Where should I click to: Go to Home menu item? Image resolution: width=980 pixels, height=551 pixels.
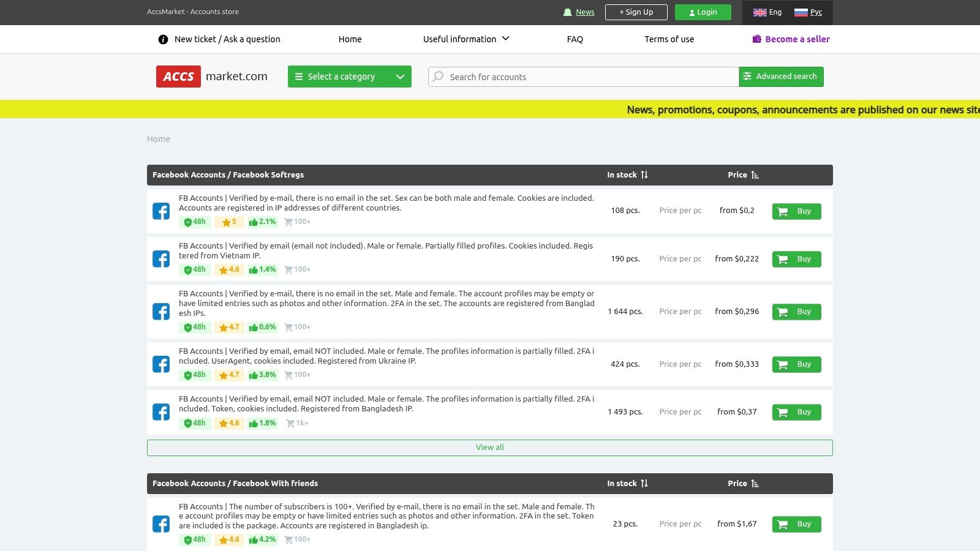click(x=350, y=39)
